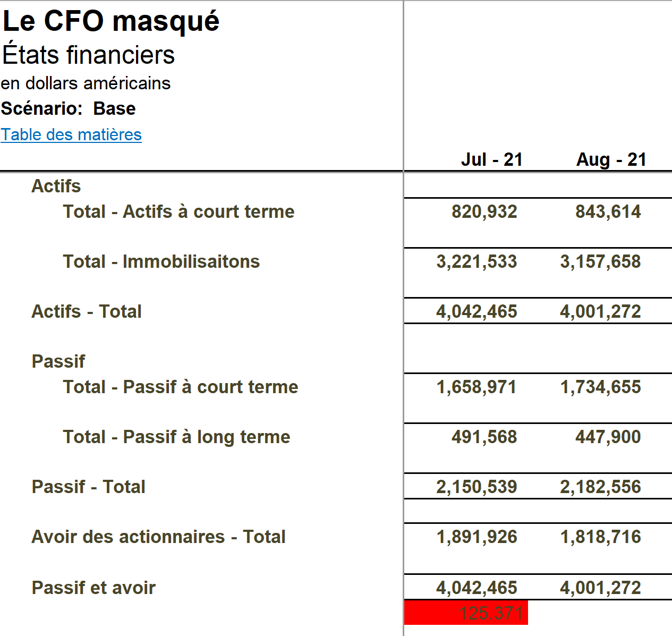672x636 pixels.
Task: Select the Jul - 21 column header
Action: (x=491, y=159)
